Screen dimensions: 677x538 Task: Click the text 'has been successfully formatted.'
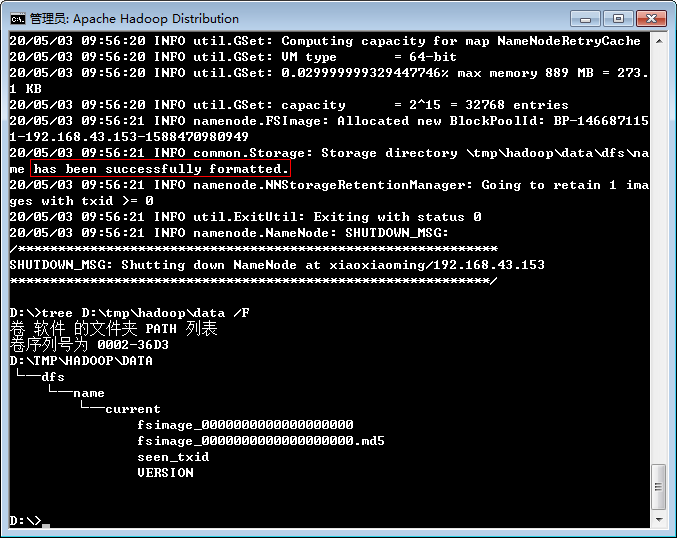tap(161, 168)
